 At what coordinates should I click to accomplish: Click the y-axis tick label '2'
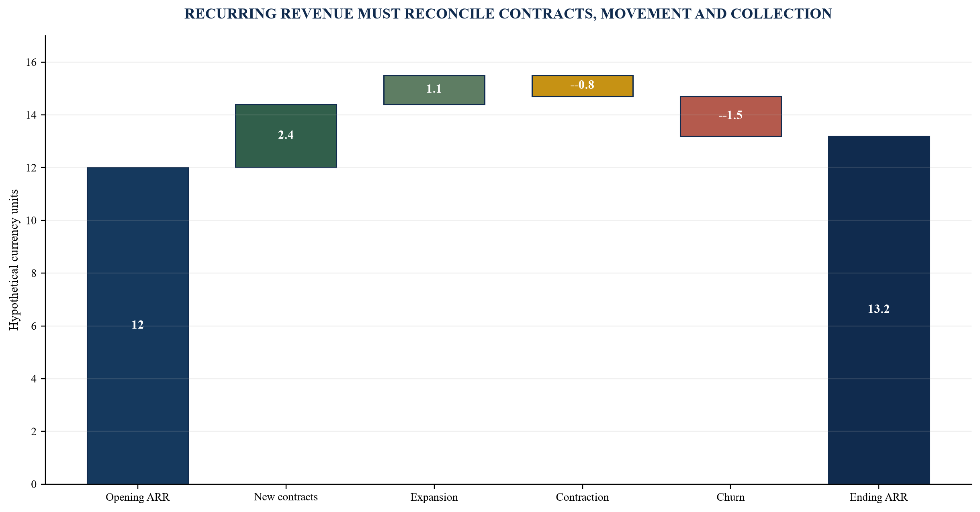click(x=34, y=432)
